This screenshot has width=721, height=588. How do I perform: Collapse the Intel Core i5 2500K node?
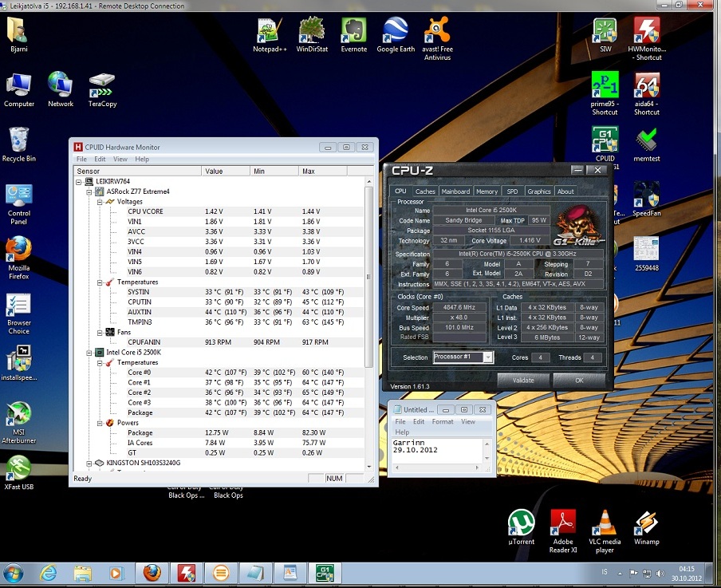coord(89,352)
